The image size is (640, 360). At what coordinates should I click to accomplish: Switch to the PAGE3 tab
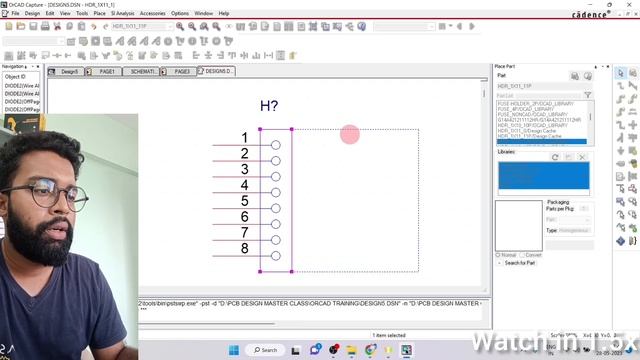(x=179, y=71)
